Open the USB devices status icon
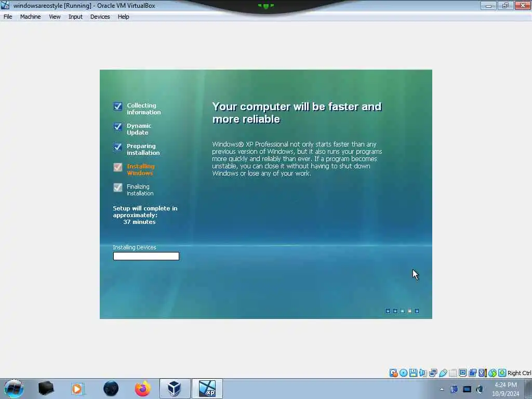532x399 pixels. pos(443,373)
